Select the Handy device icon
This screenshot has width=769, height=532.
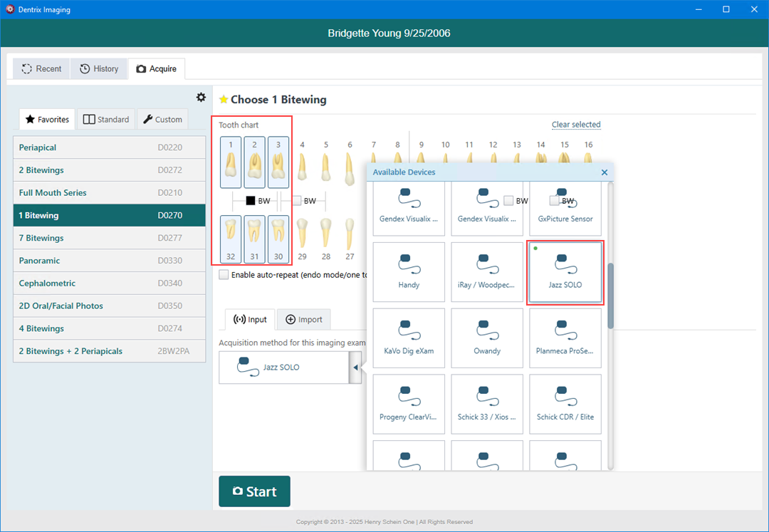pos(409,271)
